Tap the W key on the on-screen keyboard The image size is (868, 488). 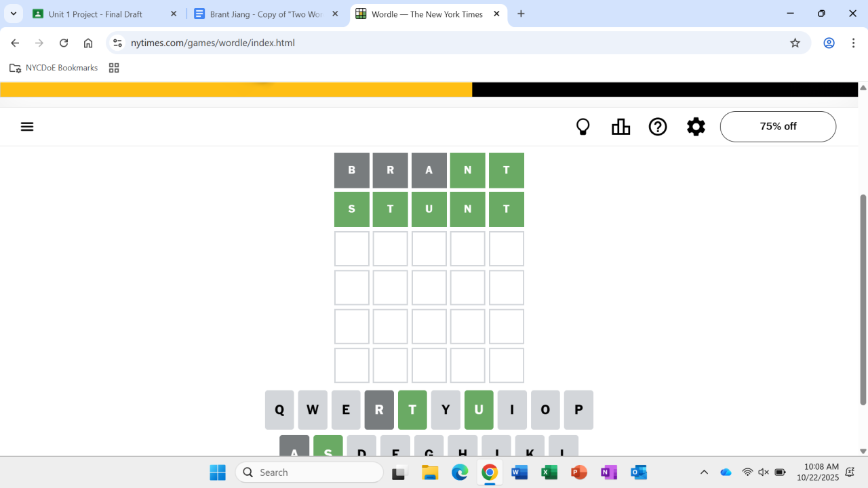click(x=313, y=410)
